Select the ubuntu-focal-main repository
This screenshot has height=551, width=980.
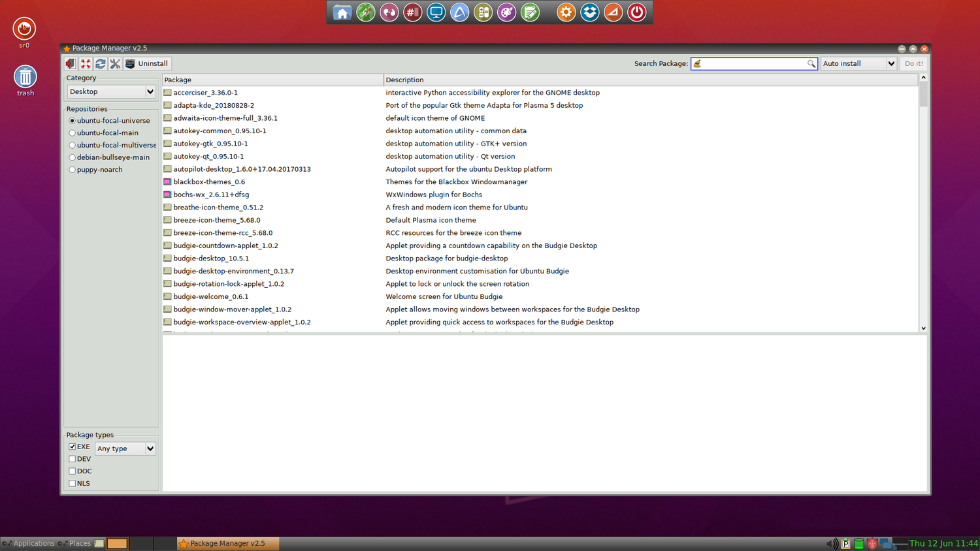tap(103, 133)
